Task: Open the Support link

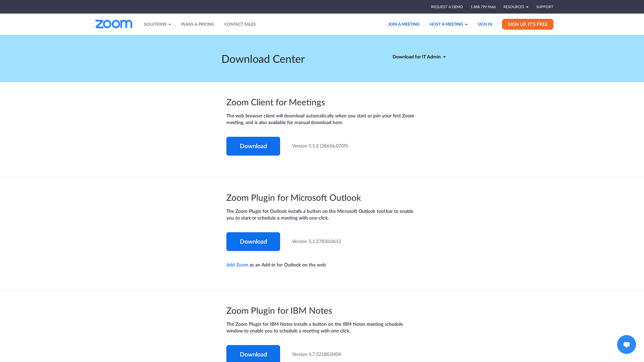Action: (545, 7)
